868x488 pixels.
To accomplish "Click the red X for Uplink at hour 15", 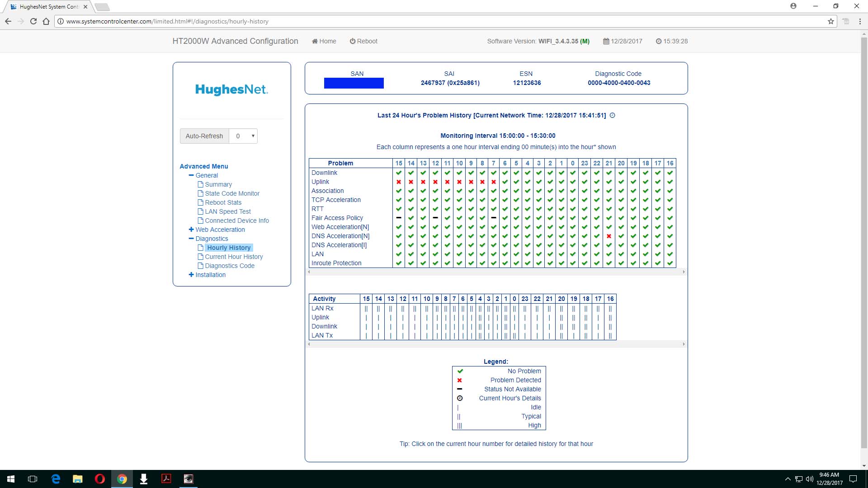I will (399, 182).
